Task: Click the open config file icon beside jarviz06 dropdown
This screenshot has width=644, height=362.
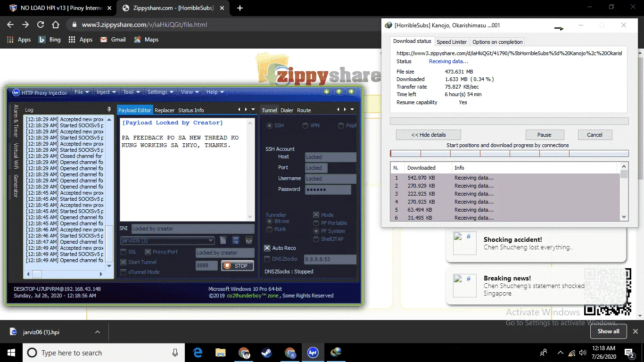Action: coord(223,240)
